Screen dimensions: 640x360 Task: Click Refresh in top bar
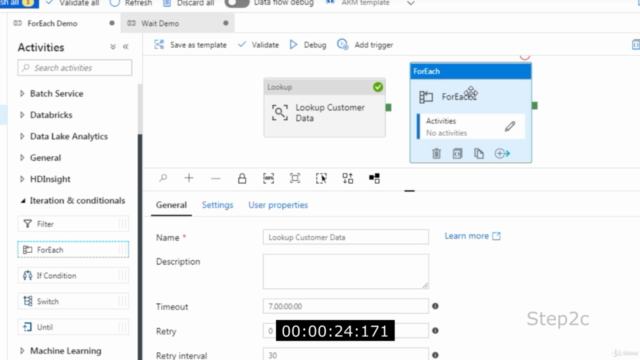coord(131,3)
